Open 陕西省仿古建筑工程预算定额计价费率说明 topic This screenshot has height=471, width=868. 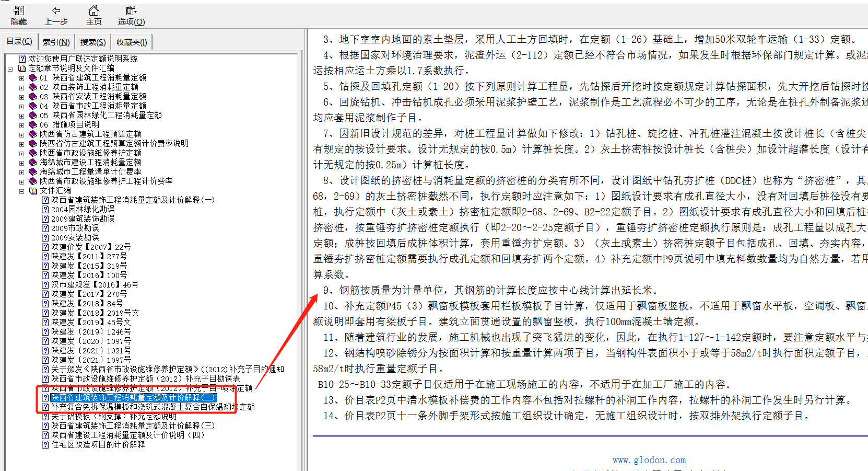point(114,143)
